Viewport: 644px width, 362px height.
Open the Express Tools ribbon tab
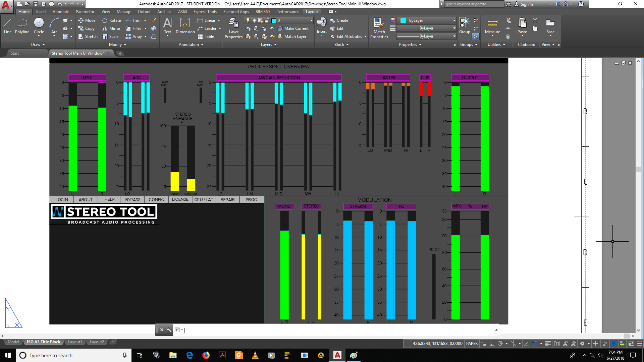tap(205, 12)
